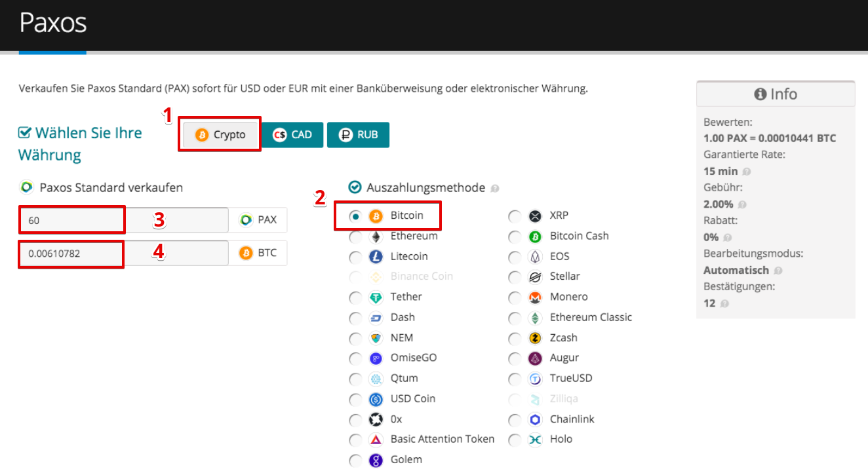This screenshot has width=868, height=473.
Task: Click the Qtum icon
Action: pyautogui.click(x=376, y=379)
